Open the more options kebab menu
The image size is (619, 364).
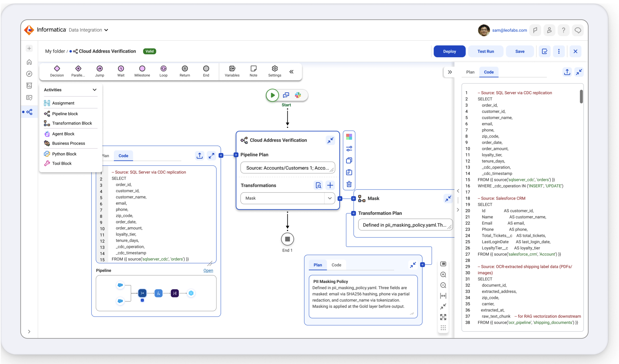pos(559,51)
